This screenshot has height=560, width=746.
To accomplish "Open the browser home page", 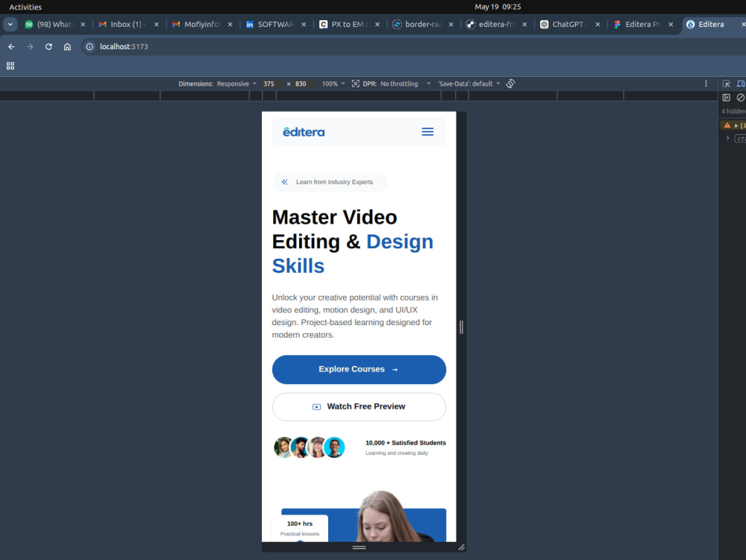I will [x=68, y=46].
